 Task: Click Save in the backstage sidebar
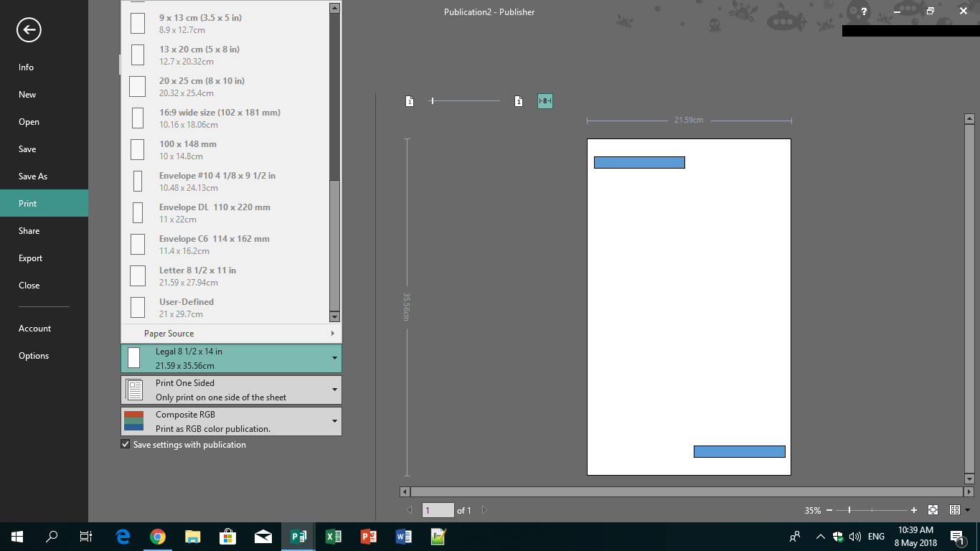click(x=44, y=149)
